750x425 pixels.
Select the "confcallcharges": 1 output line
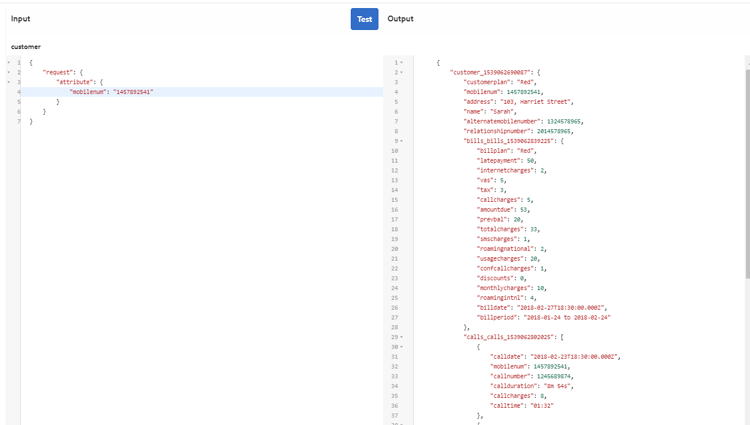(511, 268)
